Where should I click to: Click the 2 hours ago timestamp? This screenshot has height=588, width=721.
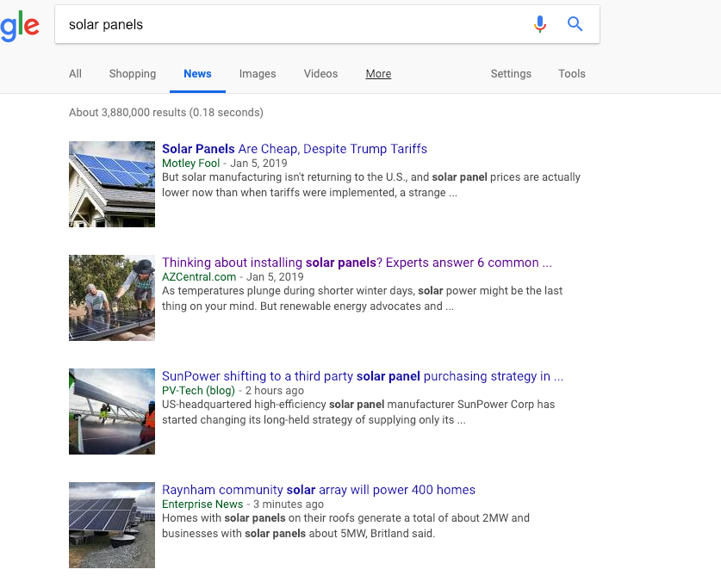pyautogui.click(x=275, y=391)
